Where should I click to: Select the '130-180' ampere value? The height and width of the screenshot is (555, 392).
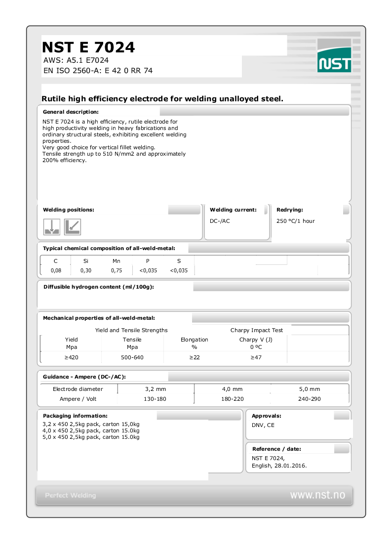[155, 399]
